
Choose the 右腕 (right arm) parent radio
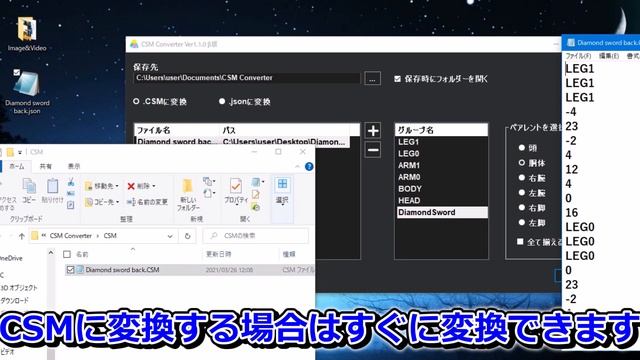coord(522,178)
